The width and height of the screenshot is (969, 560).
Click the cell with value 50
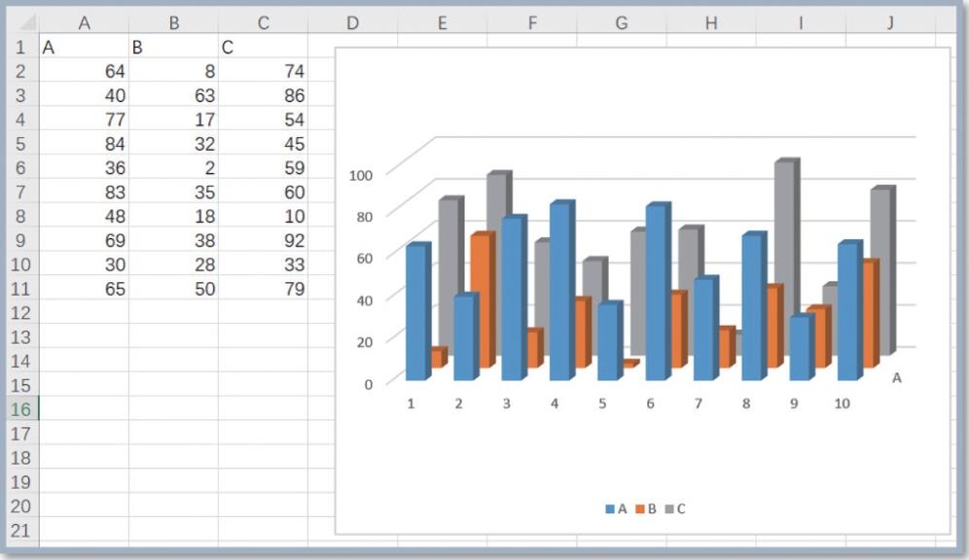(x=173, y=289)
